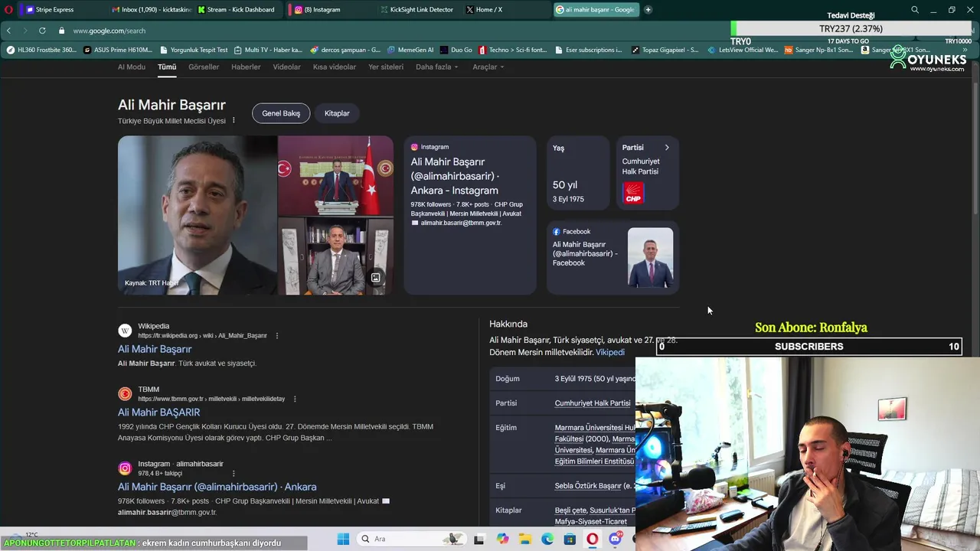Select the Haberler search tab
This screenshot has height=551, width=980.
(246, 67)
